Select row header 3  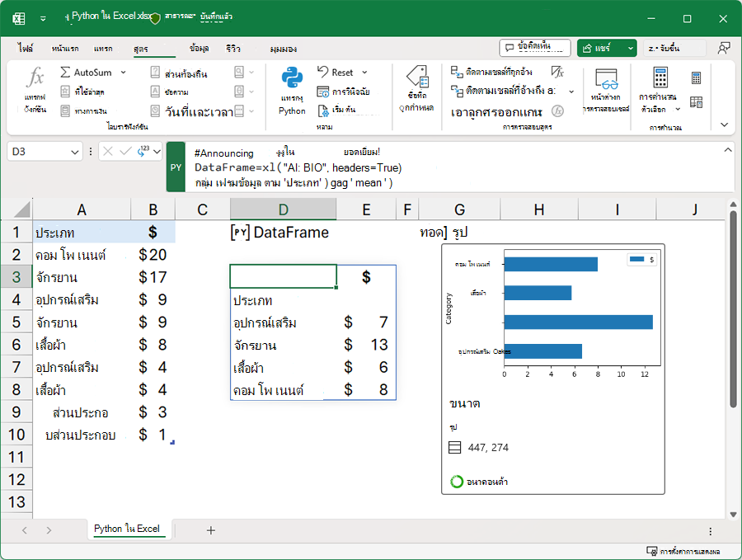[x=16, y=277]
